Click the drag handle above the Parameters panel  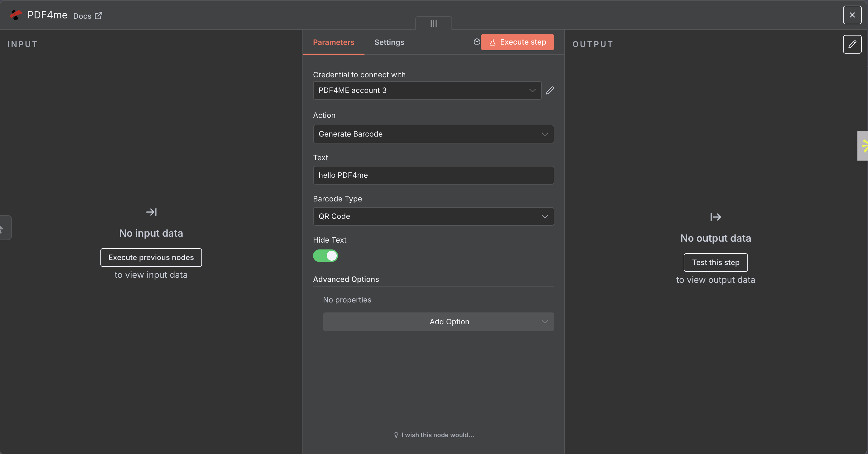[433, 23]
